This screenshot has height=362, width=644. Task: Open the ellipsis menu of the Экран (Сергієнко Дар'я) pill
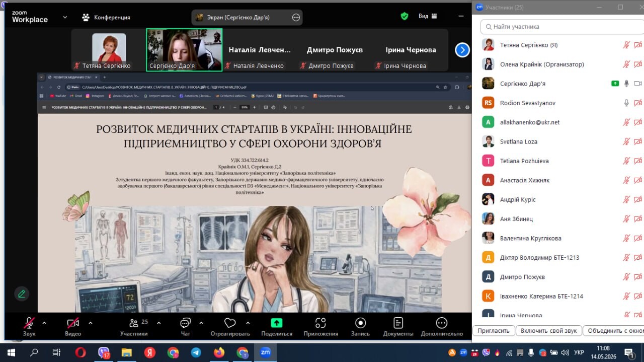(296, 17)
